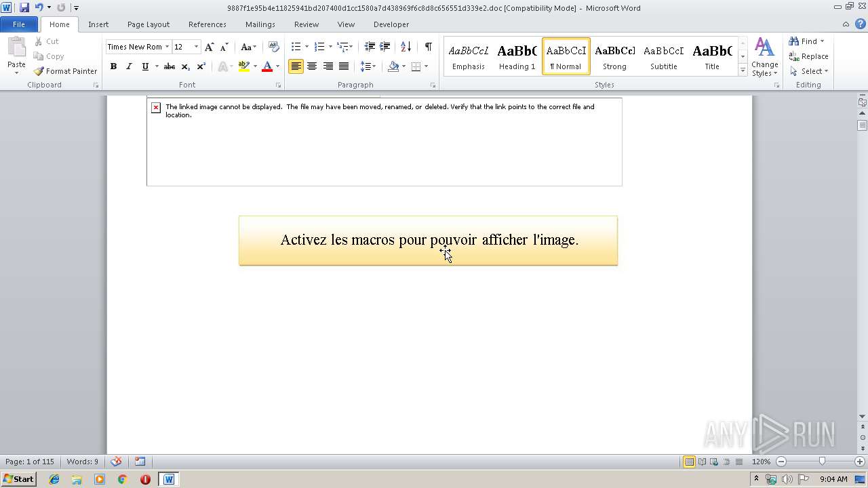This screenshot has height=488, width=868.
Task: Toggle Strikethrough formatting
Action: [170, 66]
